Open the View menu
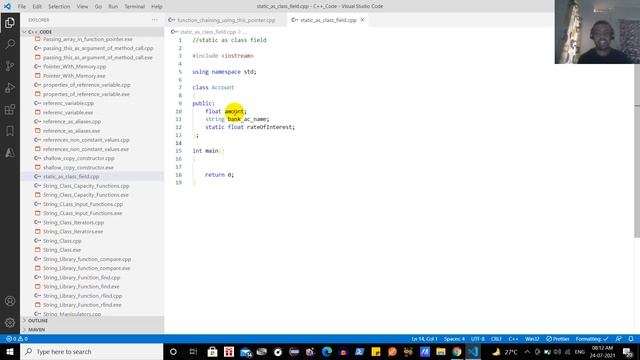Image resolution: width=640 pixels, height=360 pixels. (x=82, y=7)
